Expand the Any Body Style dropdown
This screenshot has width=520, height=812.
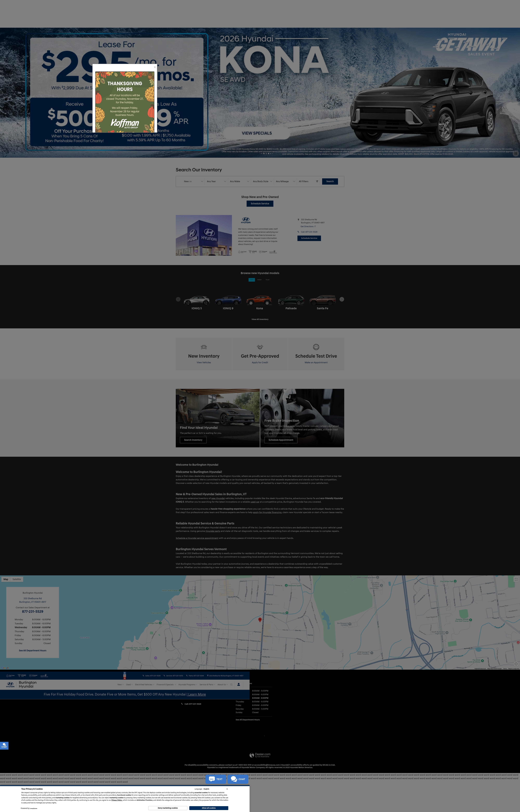[262, 181]
